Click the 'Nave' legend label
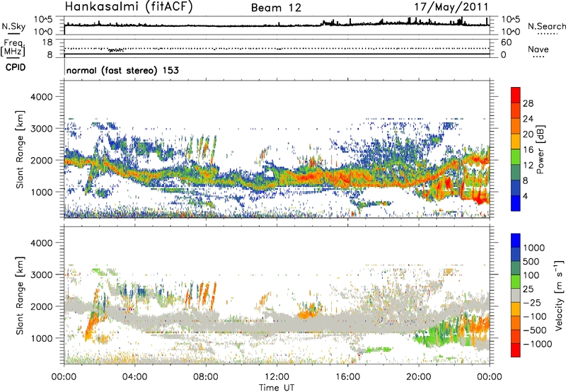 [538, 49]
